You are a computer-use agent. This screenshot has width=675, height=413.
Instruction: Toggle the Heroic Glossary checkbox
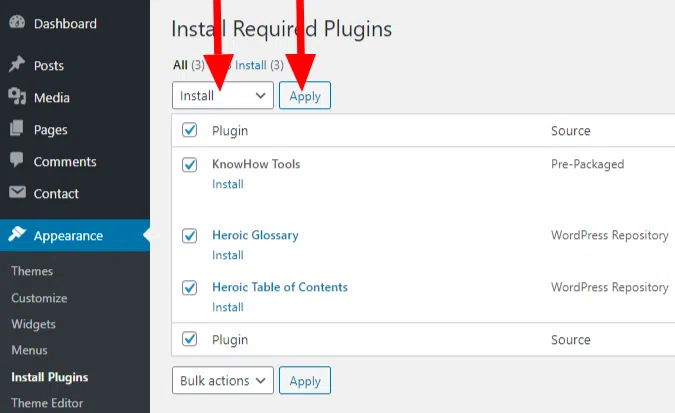pos(190,236)
